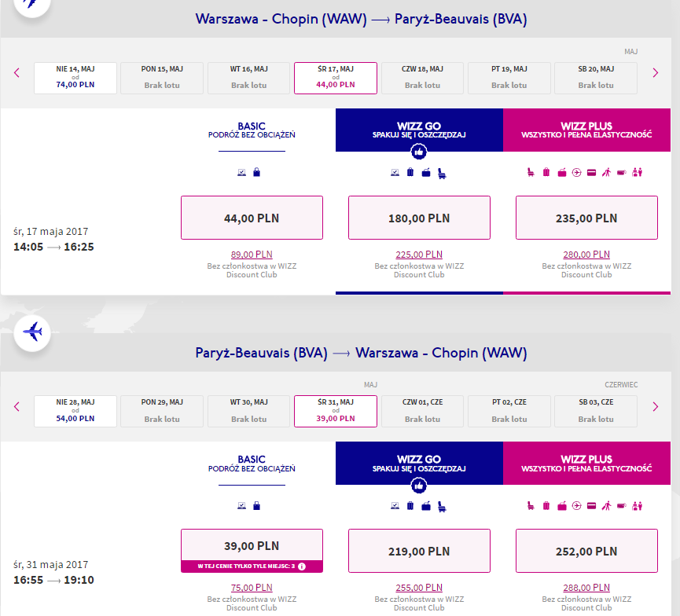Screen dimensions: 680x616
Task: Click the info icon on the 39,00 PLN seats notice
Action: (x=302, y=566)
